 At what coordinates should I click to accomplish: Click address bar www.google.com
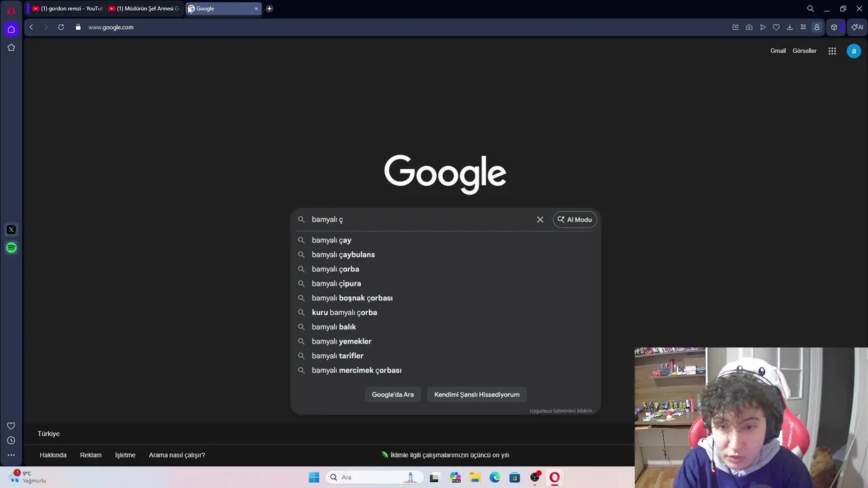coord(111,27)
